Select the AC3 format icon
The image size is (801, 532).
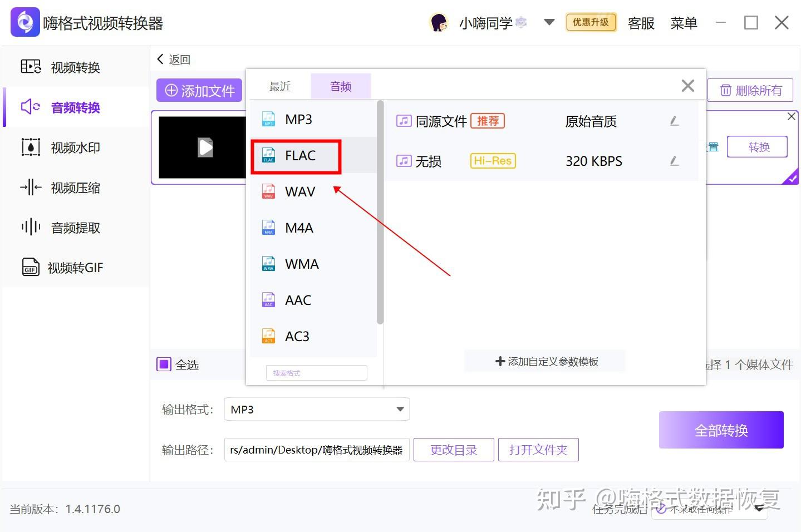[x=268, y=336]
